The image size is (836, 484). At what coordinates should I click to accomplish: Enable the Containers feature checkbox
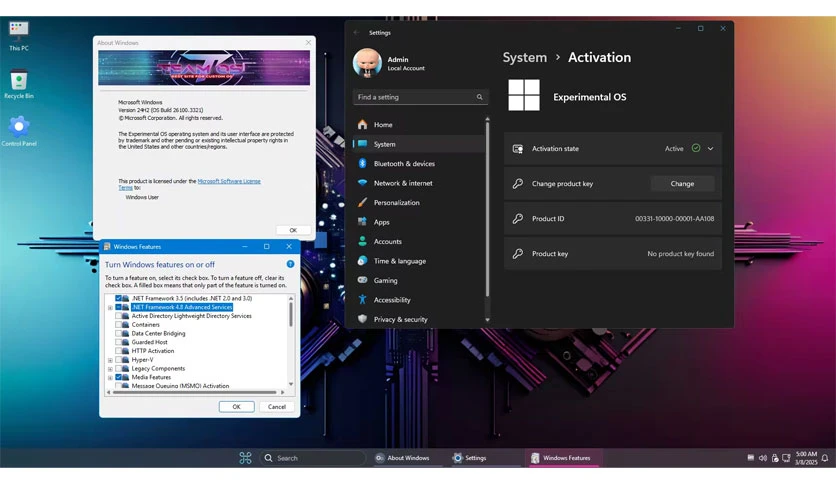(118, 324)
